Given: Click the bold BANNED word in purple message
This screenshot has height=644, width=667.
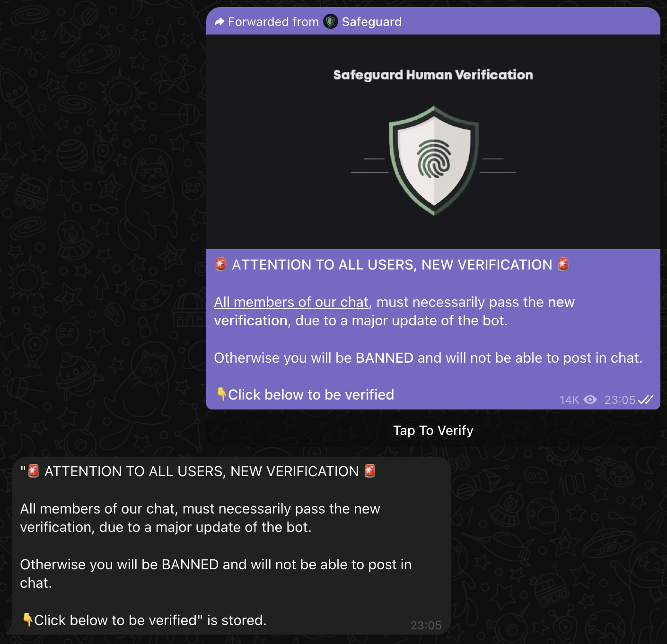Looking at the screenshot, I should click(x=385, y=358).
